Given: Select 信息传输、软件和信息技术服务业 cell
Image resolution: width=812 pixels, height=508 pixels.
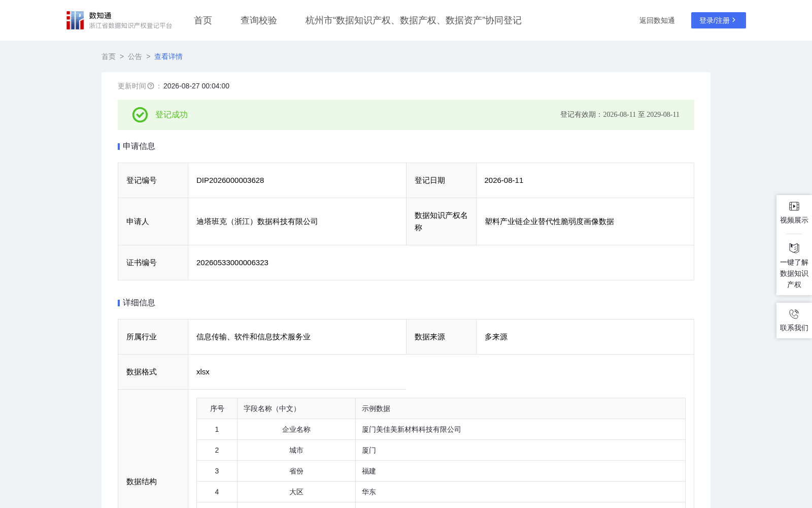Looking at the screenshot, I should point(297,337).
